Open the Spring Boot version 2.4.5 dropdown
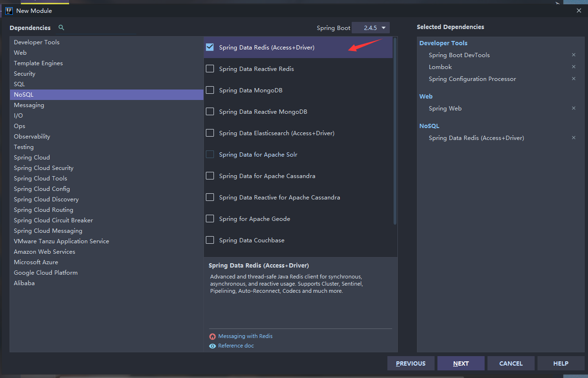Viewport: 588px width, 378px height. tap(371, 28)
